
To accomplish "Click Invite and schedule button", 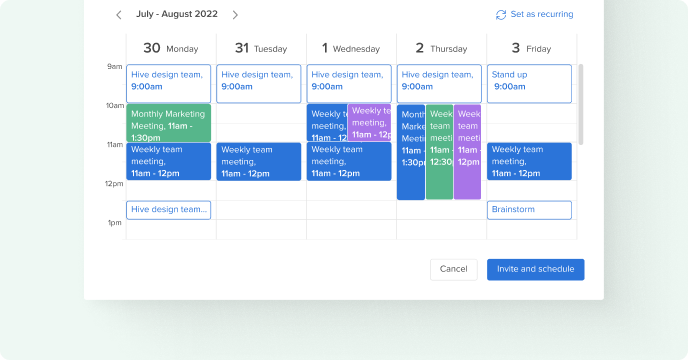I will pyautogui.click(x=535, y=269).
